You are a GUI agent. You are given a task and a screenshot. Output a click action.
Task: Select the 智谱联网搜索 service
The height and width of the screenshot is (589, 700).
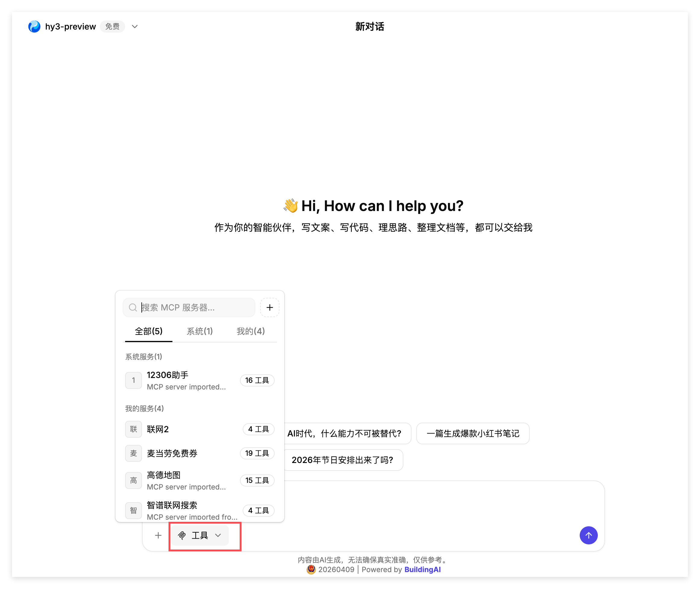(200, 510)
